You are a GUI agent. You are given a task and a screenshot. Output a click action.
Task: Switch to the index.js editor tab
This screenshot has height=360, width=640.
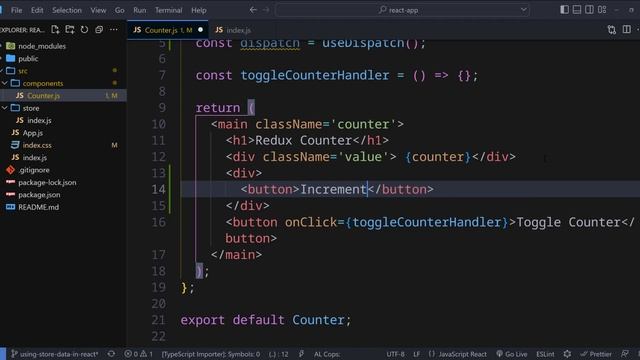click(233, 30)
